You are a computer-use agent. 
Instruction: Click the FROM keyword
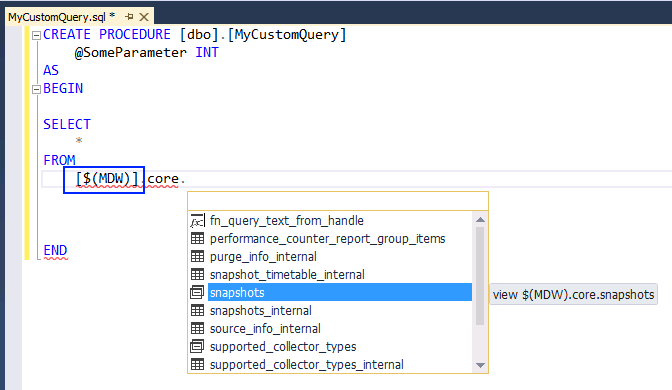click(x=59, y=161)
